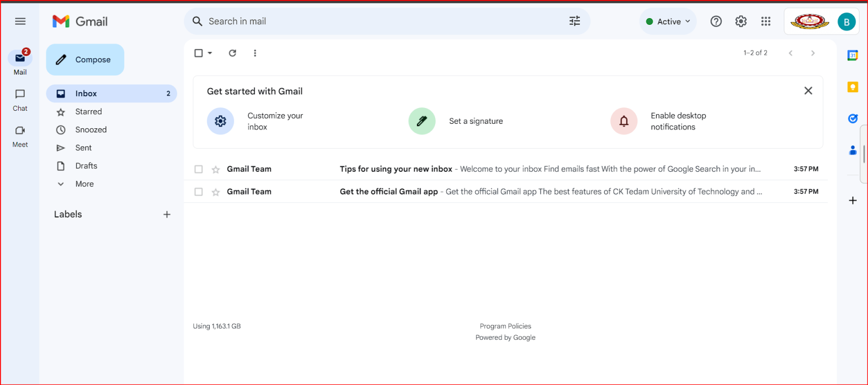Open Google Tasks in side panel

(x=853, y=119)
